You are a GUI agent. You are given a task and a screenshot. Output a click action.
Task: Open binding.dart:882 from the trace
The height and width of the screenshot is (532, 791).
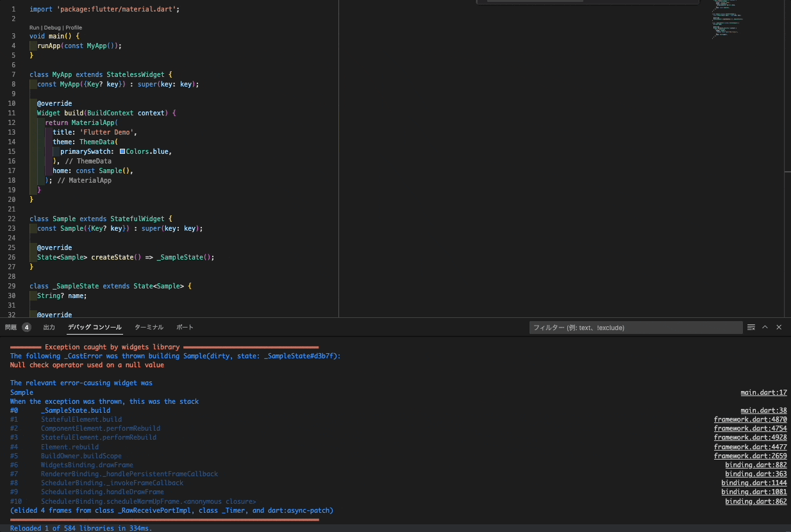tap(756, 465)
